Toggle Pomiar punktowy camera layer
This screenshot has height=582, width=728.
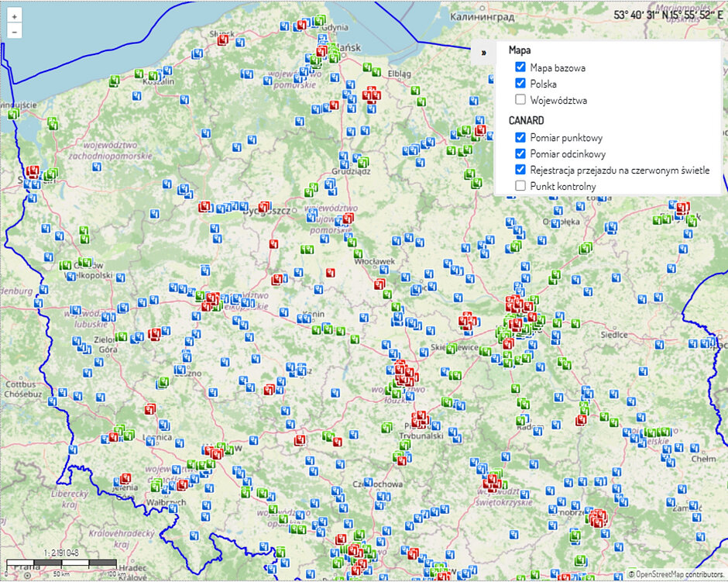[x=520, y=137]
